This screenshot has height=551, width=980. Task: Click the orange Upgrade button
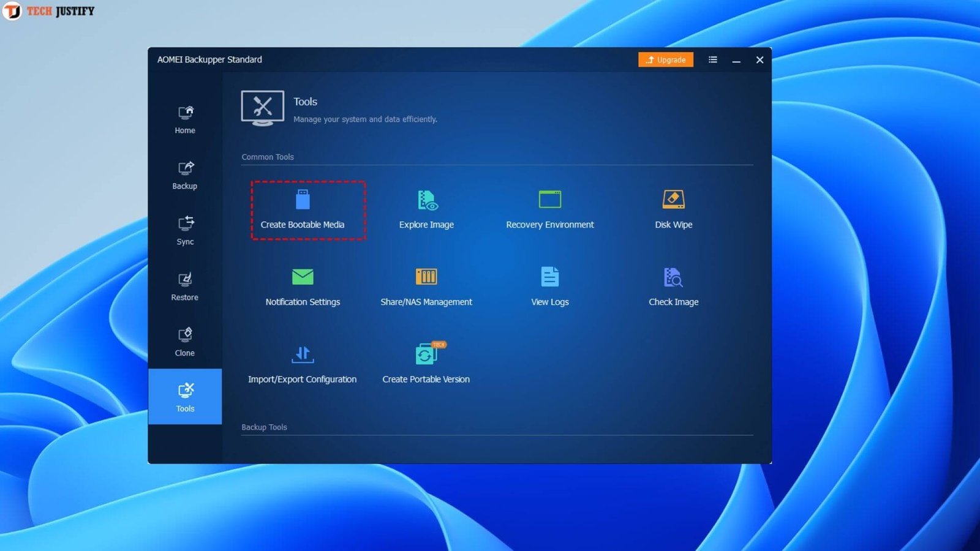click(x=666, y=59)
